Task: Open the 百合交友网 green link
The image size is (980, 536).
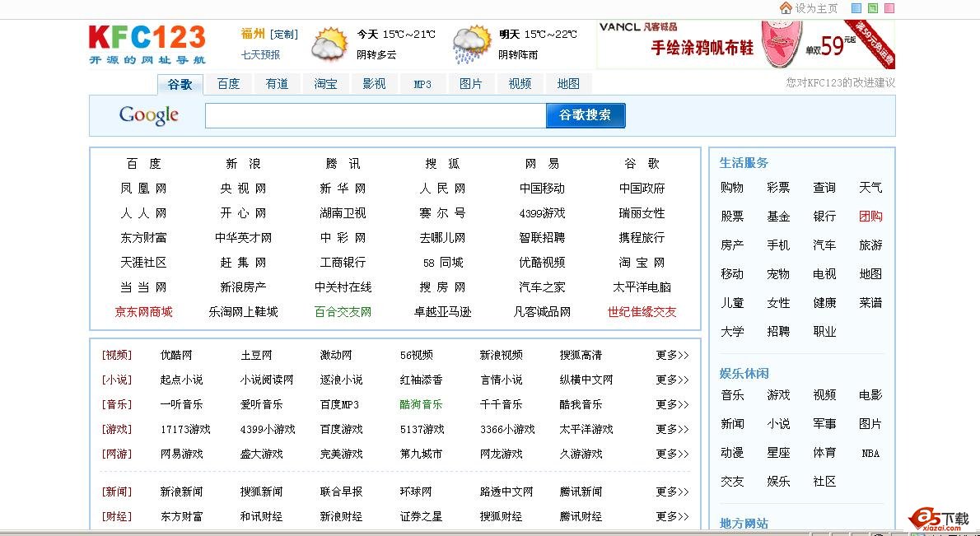Action: pos(343,312)
